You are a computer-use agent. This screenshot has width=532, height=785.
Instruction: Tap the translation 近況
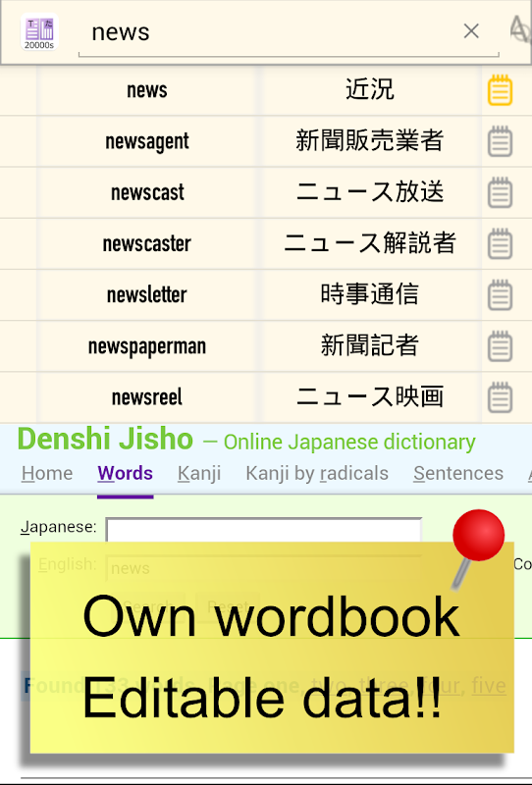coord(370,90)
